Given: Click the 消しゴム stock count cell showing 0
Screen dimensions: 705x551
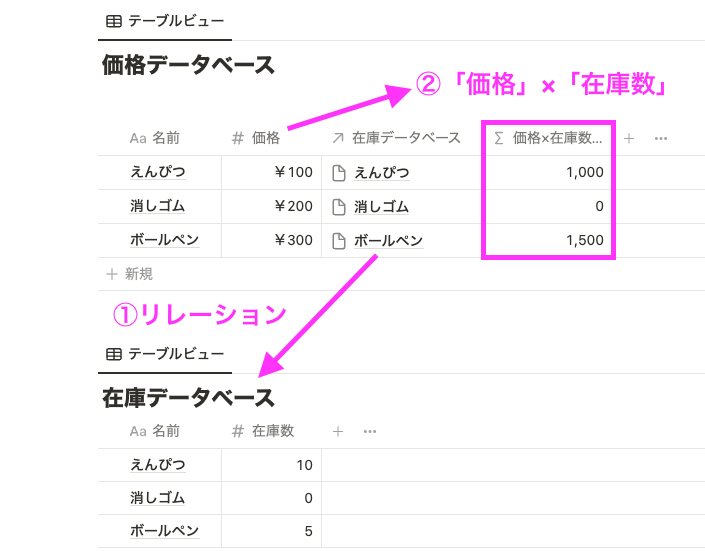Looking at the screenshot, I should (272, 498).
